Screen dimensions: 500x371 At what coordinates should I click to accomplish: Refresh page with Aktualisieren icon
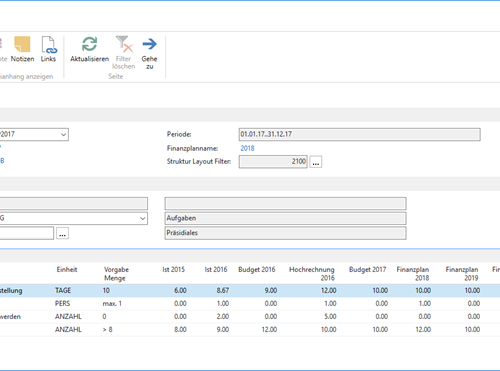coord(89,44)
